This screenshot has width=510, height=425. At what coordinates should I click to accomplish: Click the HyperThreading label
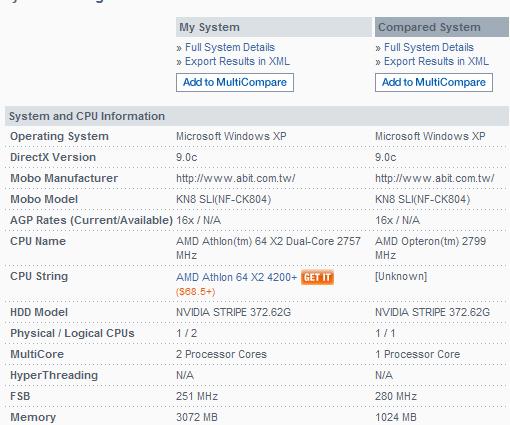(x=54, y=375)
